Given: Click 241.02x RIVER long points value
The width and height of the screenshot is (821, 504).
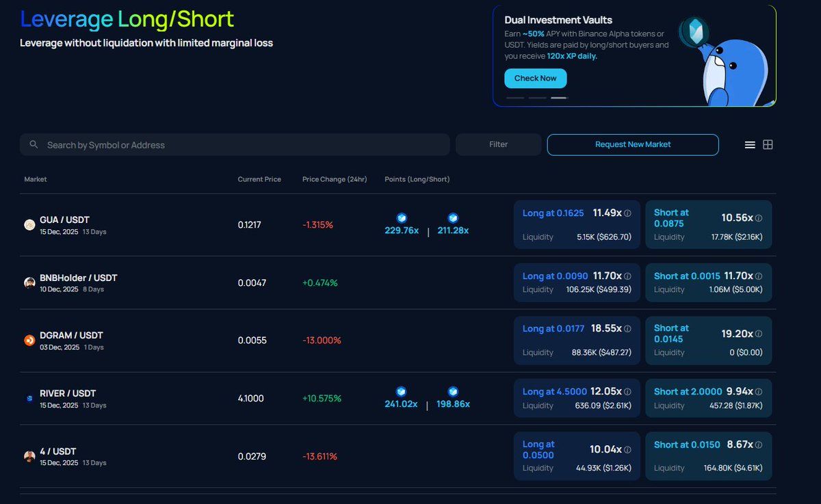Looking at the screenshot, I should click(401, 404).
